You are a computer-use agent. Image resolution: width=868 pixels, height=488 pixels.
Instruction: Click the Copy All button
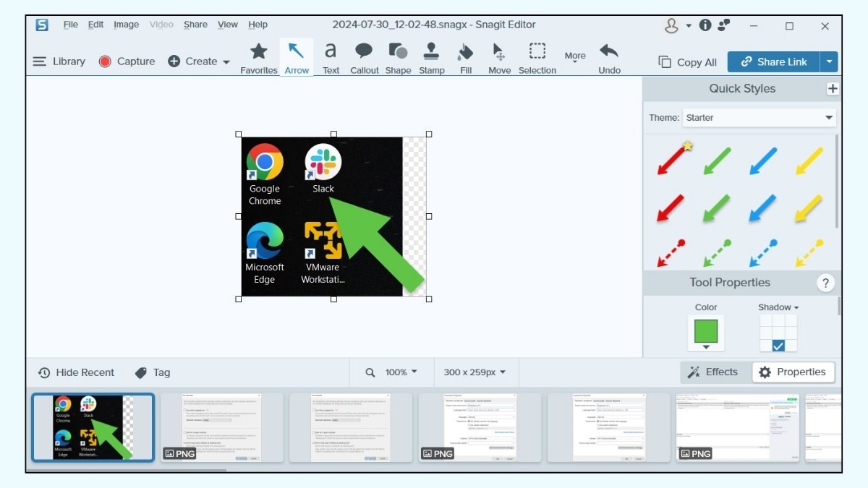pyautogui.click(x=688, y=62)
